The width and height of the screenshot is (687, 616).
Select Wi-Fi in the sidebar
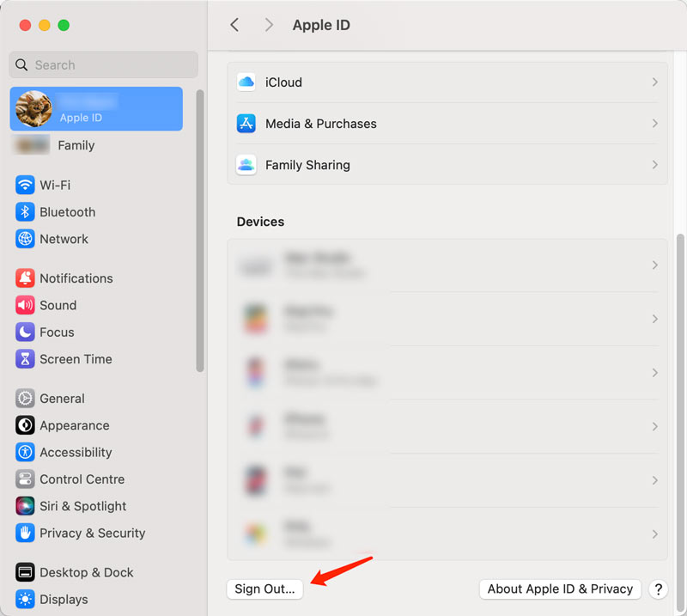[96, 185]
